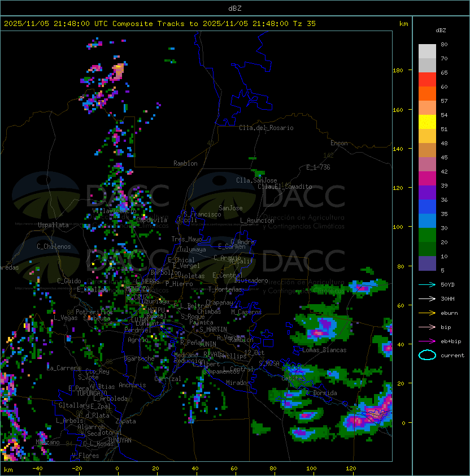Click the 'Cila.del_Rosario' place label

click(x=266, y=128)
